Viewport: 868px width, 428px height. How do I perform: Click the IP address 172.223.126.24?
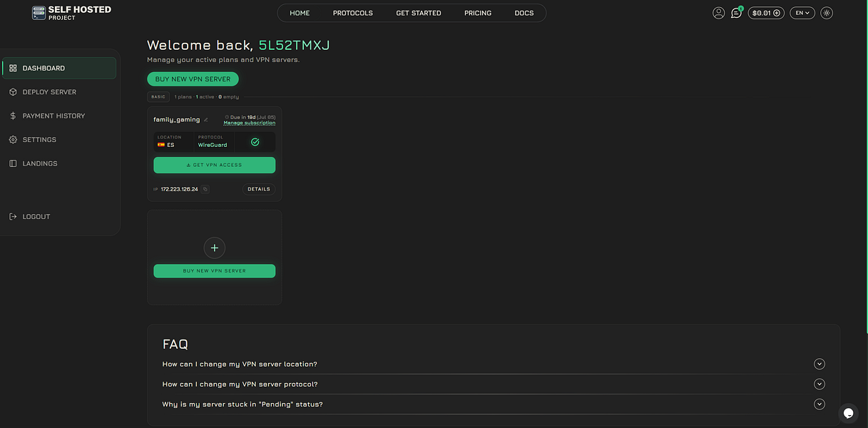click(180, 189)
